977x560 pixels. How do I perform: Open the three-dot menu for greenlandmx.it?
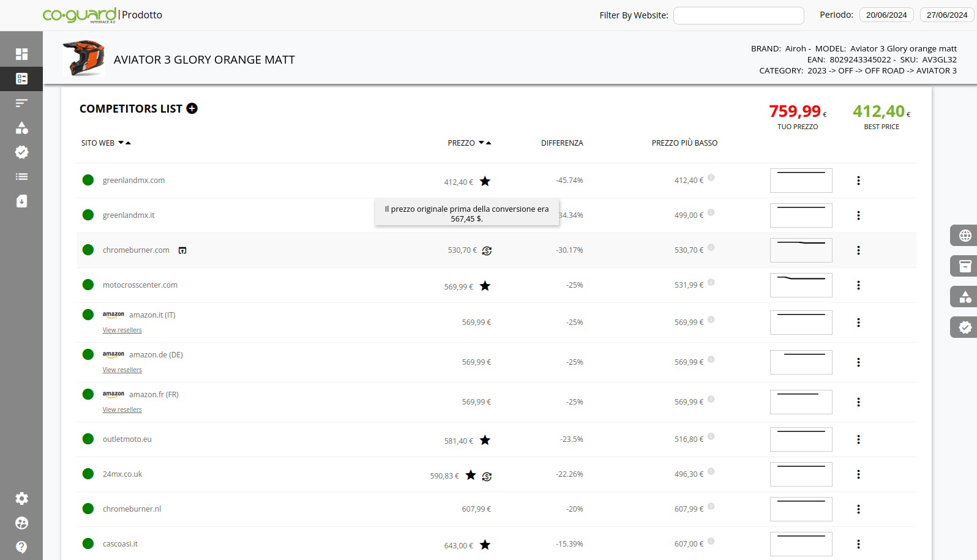coord(858,215)
